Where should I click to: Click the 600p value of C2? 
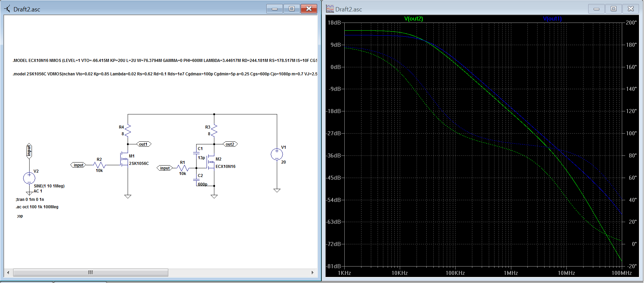203,184
